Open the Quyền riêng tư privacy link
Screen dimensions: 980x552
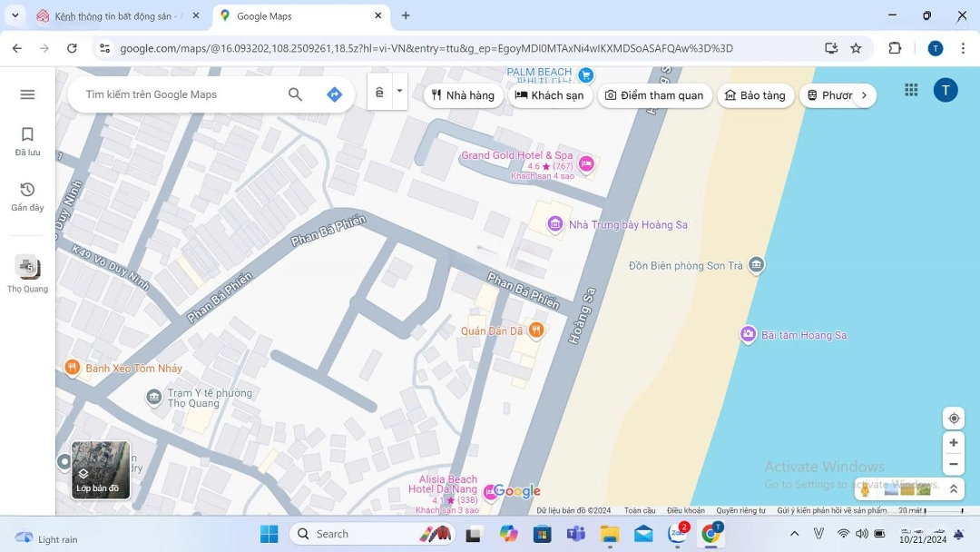click(741, 511)
